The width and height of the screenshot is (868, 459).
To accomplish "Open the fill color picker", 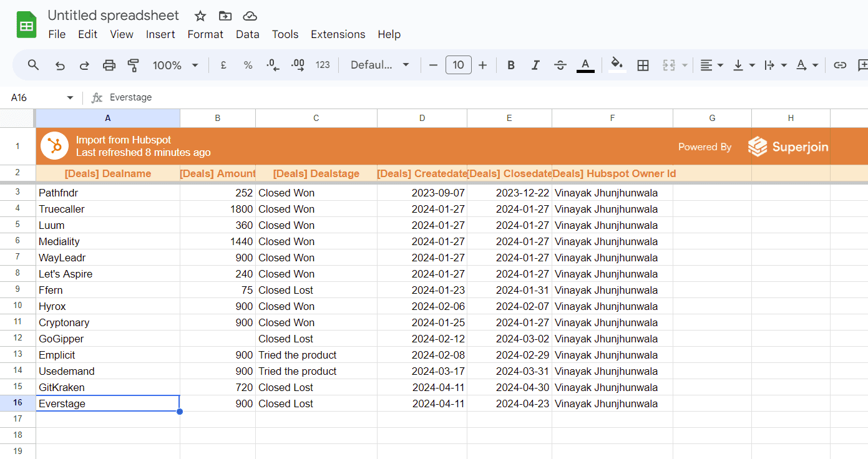I will point(617,65).
